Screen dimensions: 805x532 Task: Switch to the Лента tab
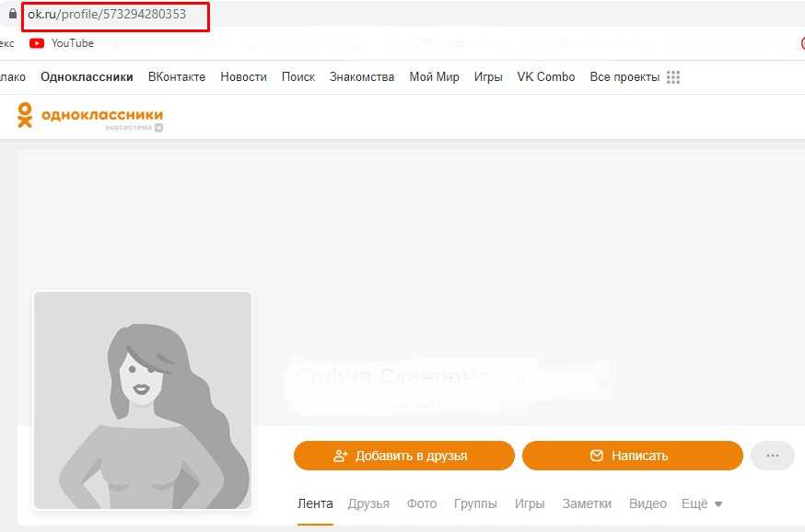pyautogui.click(x=315, y=504)
